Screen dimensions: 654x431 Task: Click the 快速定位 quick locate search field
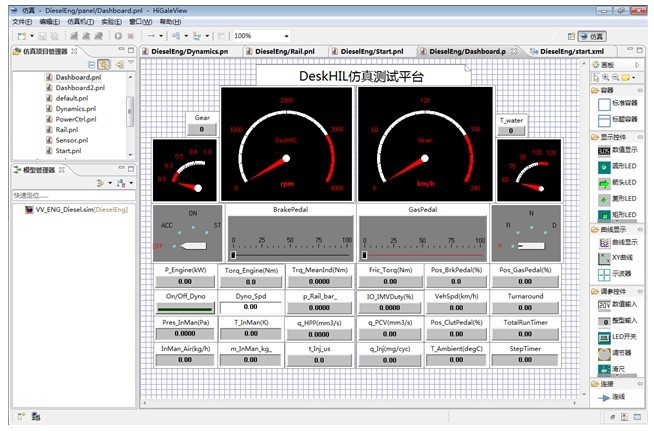click(73, 195)
